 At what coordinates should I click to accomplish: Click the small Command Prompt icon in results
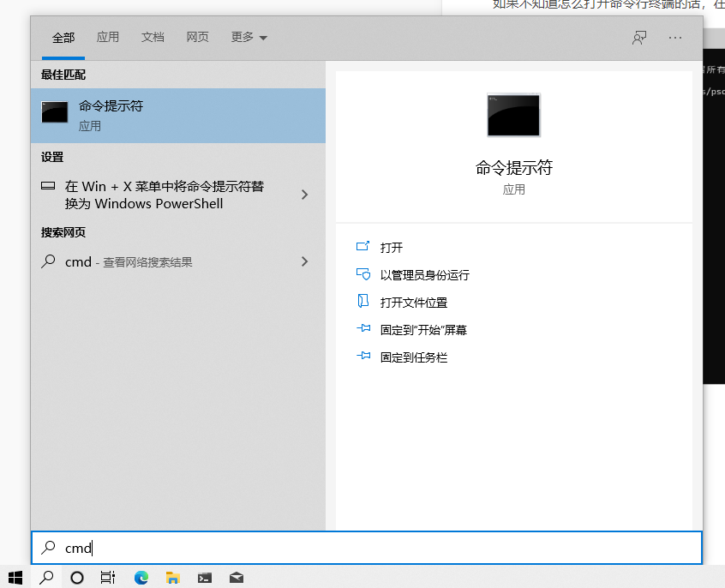tap(55, 112)
